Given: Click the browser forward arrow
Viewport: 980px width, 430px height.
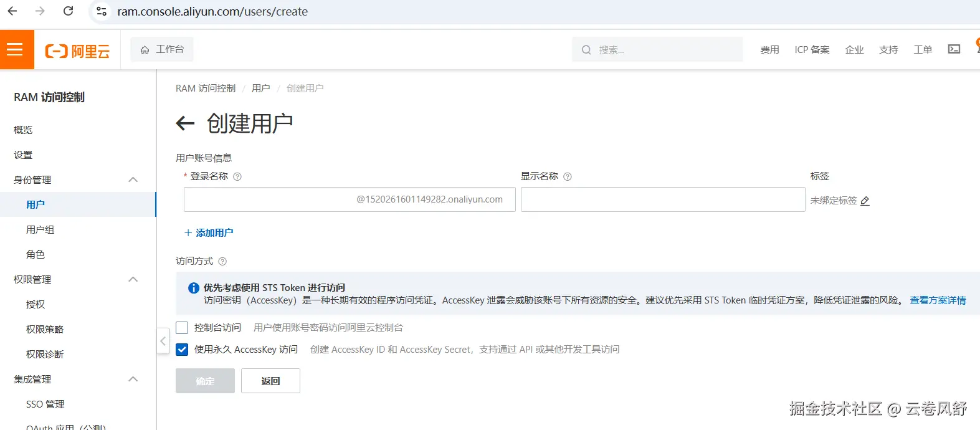Looking at the screenshot, I should (x=40, y=11).
